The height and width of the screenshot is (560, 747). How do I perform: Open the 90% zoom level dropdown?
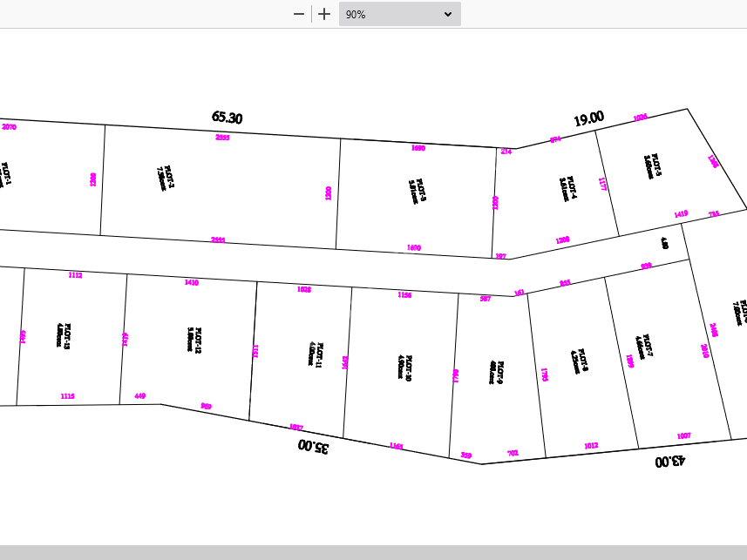pos(398,14)
